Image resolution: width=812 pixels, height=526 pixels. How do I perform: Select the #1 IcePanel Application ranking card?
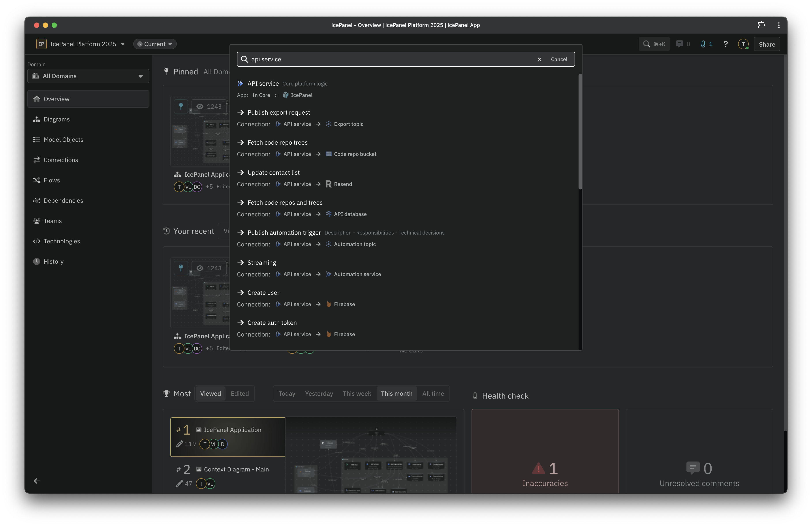pos(228,437)
